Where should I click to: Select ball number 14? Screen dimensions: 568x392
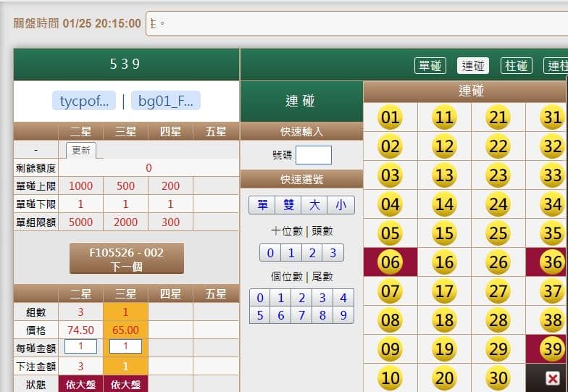point(444,204)
